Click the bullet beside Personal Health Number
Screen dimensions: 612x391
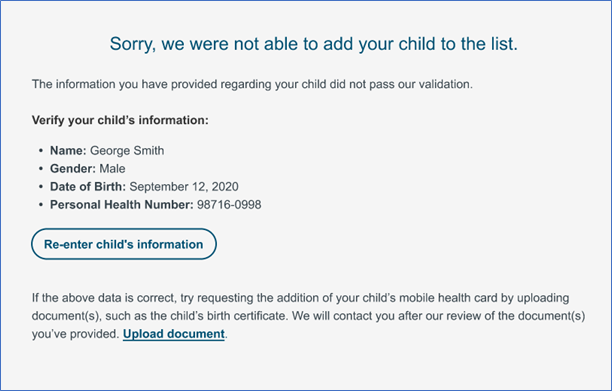click(x=41, y=204)
